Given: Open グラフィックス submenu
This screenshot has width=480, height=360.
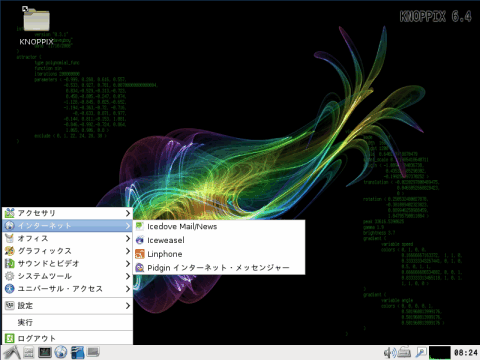Looking at the screenshot, I should 67,251.
